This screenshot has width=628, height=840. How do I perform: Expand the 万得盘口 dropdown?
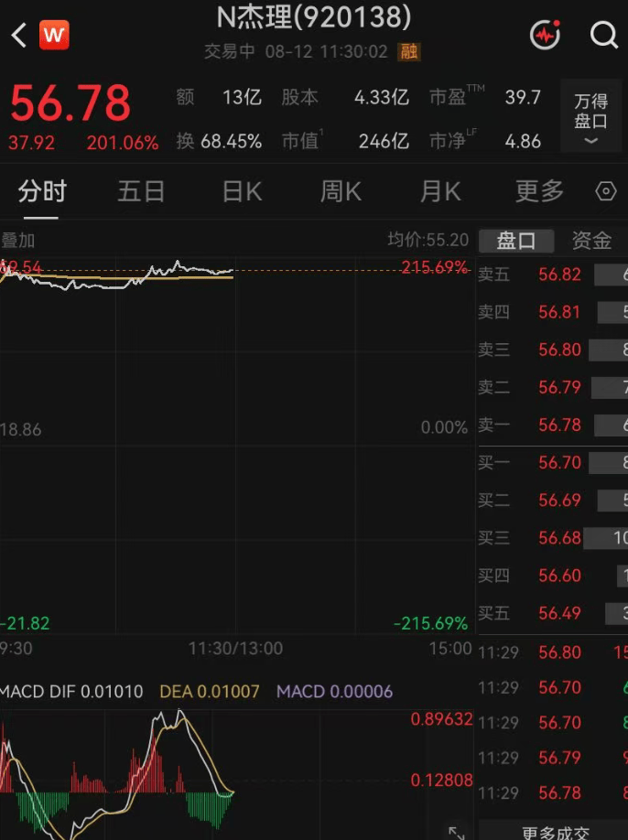point(590,117)
